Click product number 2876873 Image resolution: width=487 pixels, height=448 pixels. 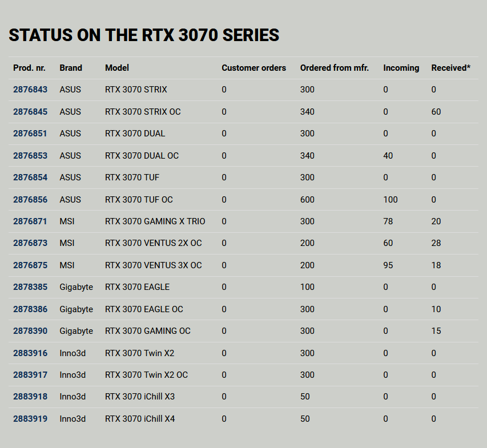(x=30, y=243)
